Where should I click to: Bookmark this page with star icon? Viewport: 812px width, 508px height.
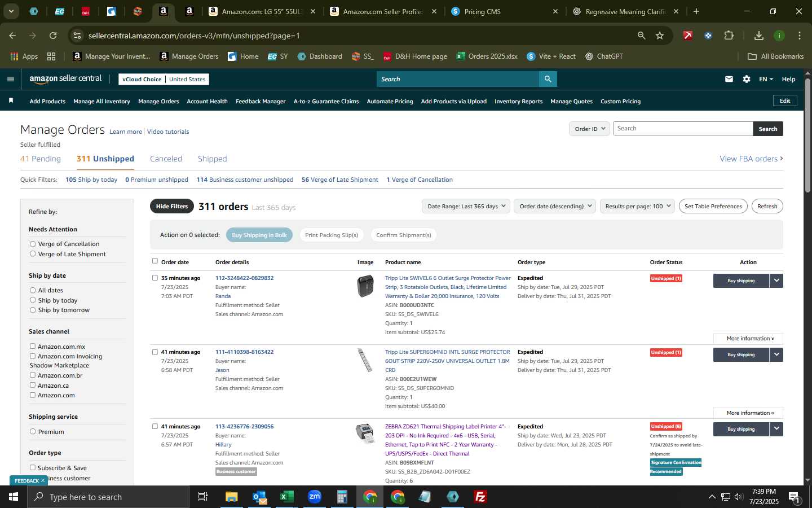tap(660, 36)
